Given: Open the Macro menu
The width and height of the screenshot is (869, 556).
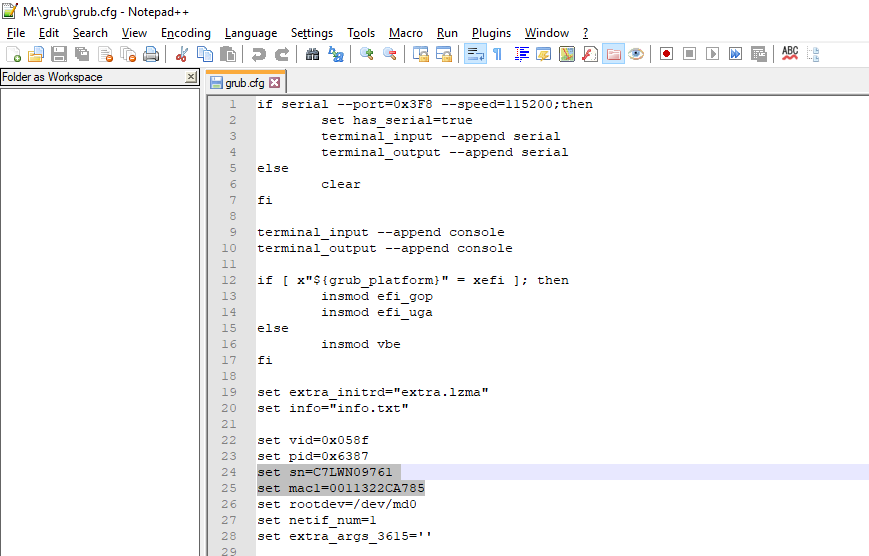Looking at the screenshot, I should click(x=406, y=33).
